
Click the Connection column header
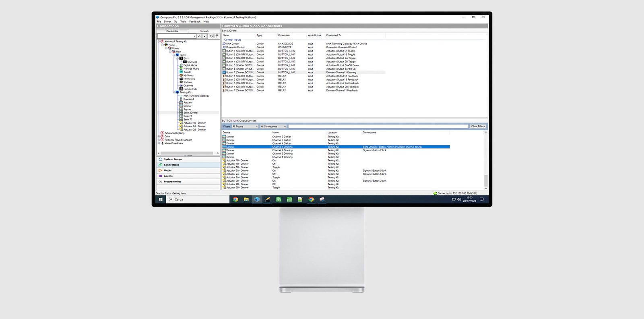pos(291,35)
